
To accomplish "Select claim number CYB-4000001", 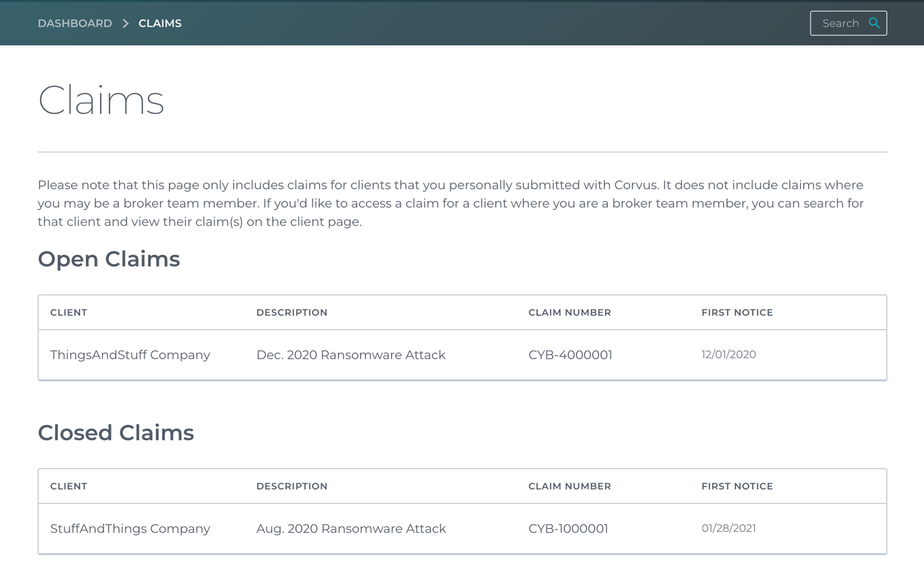I will [570, 355].
